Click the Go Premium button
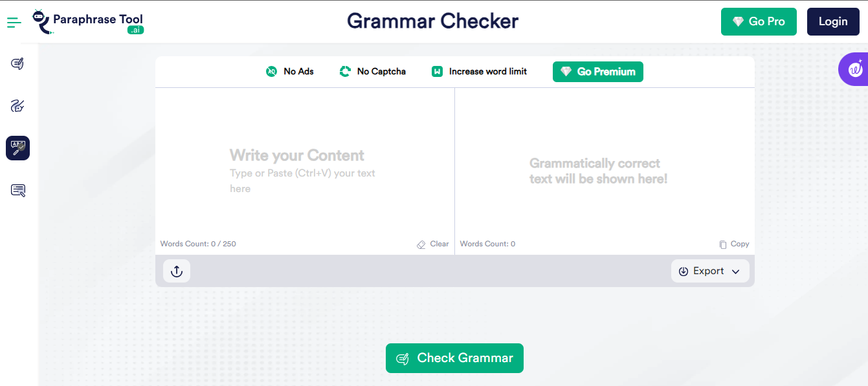 click(597, 72)
